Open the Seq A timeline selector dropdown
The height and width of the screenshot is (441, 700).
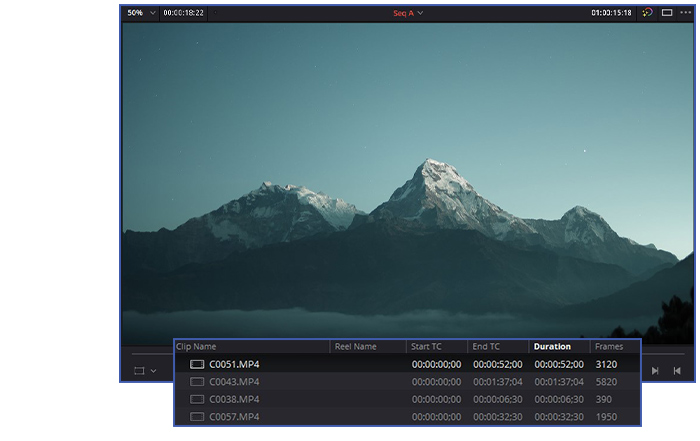click(x=408, y=13)
